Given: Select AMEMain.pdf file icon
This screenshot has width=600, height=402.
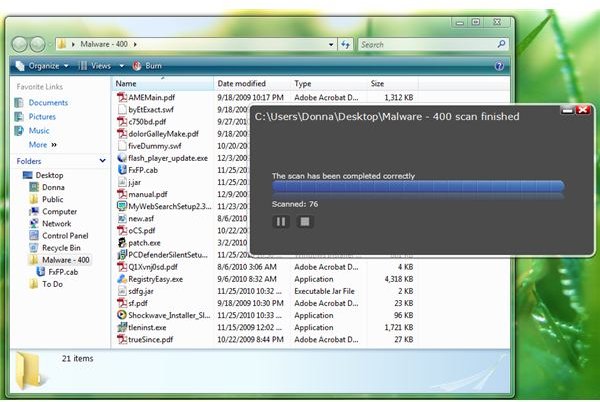Looking at the screenshot, I should tap(122, 98).
